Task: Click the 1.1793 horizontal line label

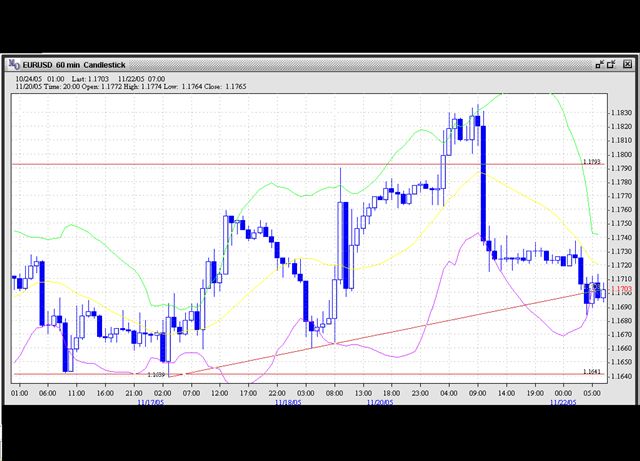Action: [x=591, y=162]
